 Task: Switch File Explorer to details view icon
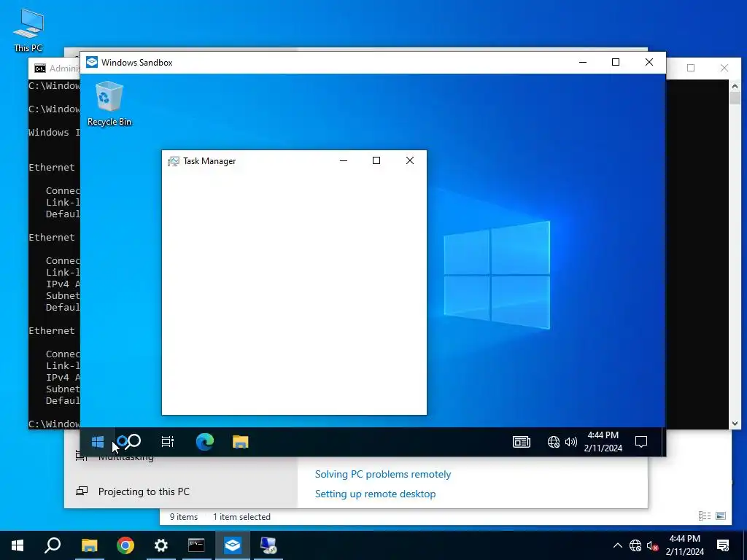click(705, 516)
